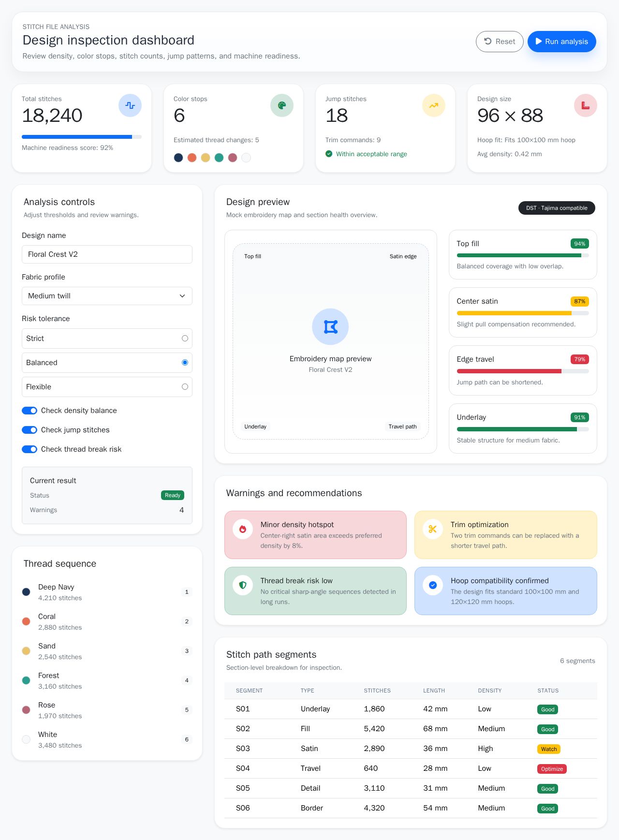Viewport: 619px width, 840px height.
Task: Toggle Check density balance switch
Action: [29, 411]
